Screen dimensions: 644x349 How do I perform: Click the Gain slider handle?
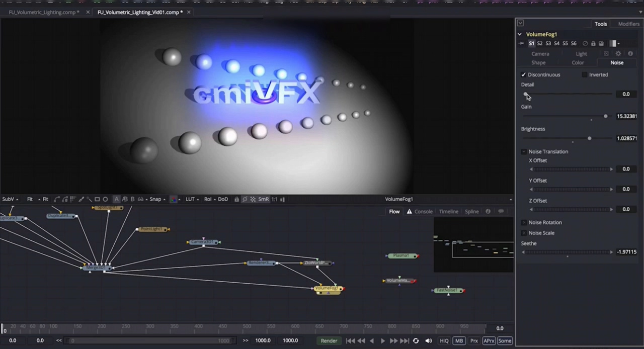click(x=605, y=116)
